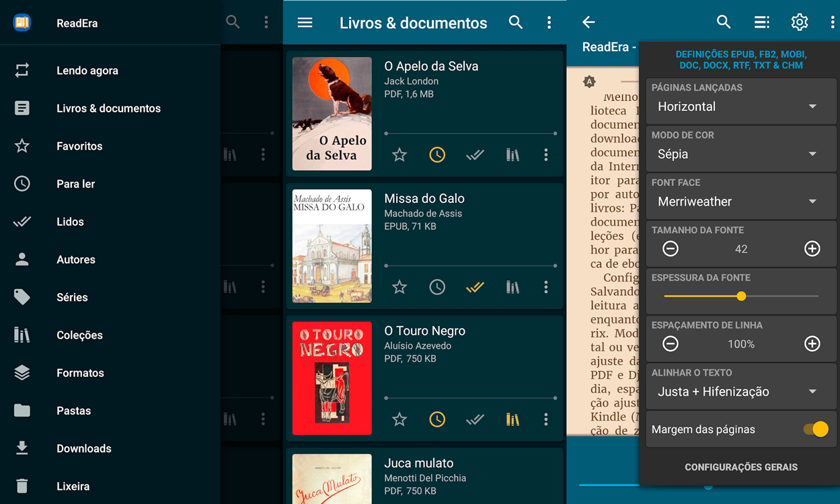The image size is (840, 504).
Task: Open more options for O Touro Negro
Action: pos(545,420)
